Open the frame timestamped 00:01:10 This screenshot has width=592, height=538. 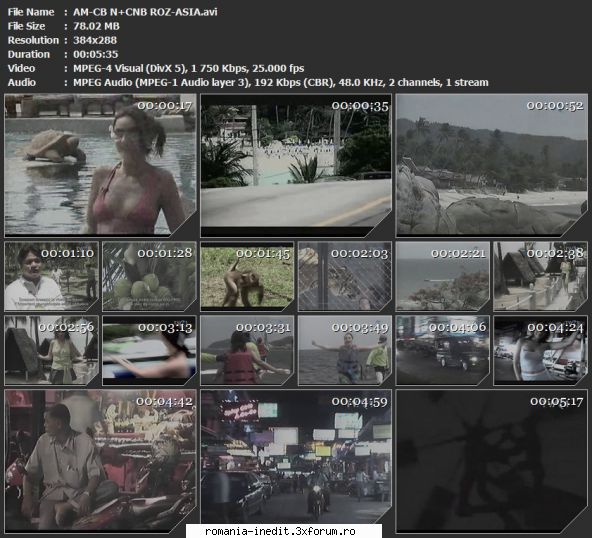click(x=51, y=276)
